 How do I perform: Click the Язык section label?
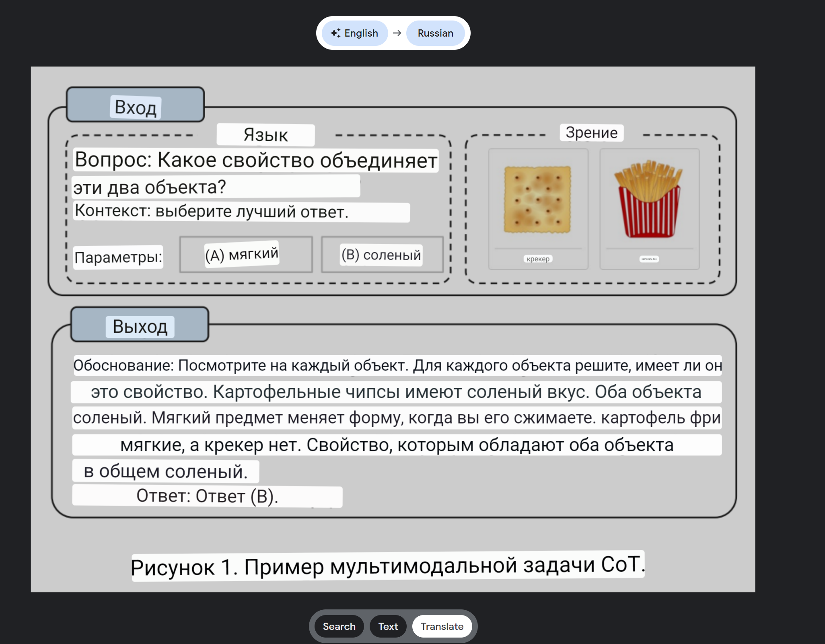click(x=265, y=135)
